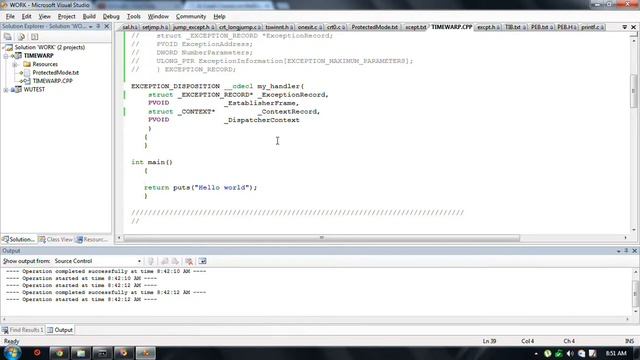The image size is (640, 360).
Task: Click Go to Next Message icon
Action: point(175,261)
